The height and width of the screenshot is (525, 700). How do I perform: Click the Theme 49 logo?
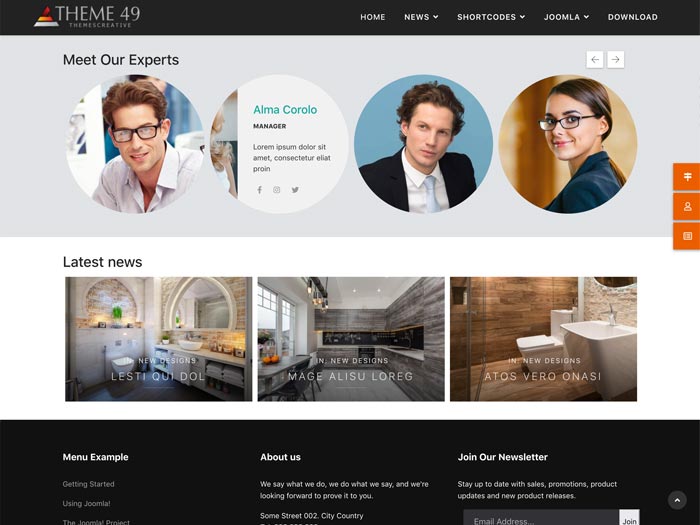tap(87, 16)
